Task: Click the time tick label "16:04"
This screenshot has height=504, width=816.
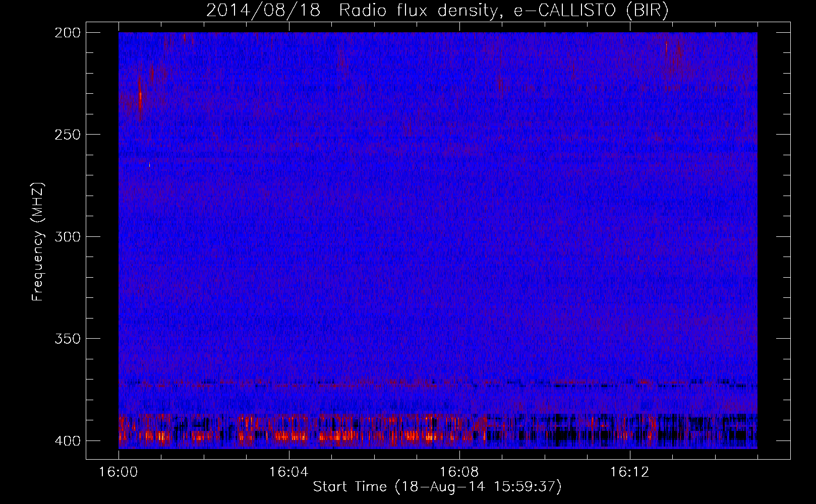Action: click(x=288, y=472)
